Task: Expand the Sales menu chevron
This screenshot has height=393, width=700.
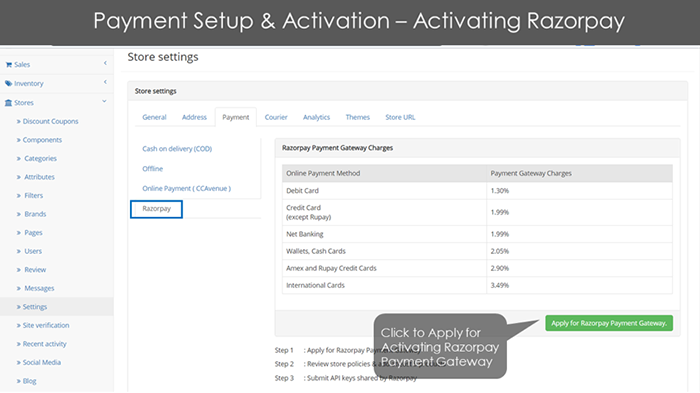Action: [x=105, y=63]
